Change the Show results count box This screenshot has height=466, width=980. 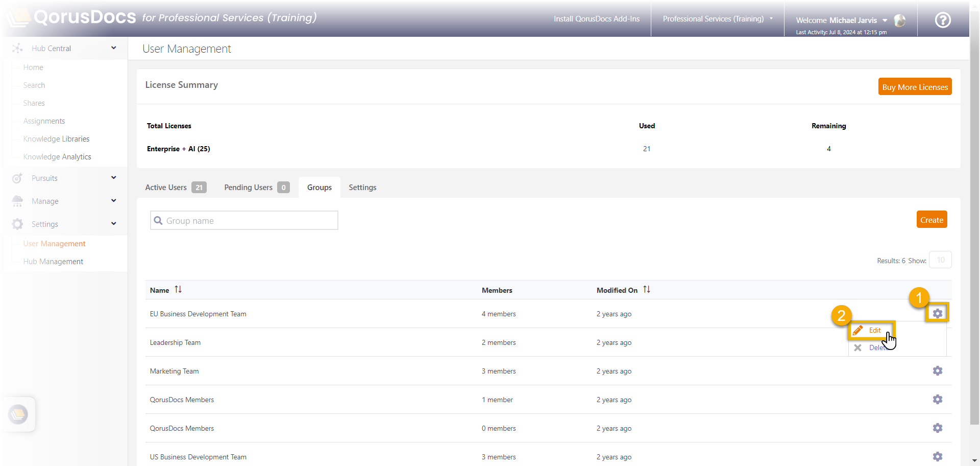(940, 260)
